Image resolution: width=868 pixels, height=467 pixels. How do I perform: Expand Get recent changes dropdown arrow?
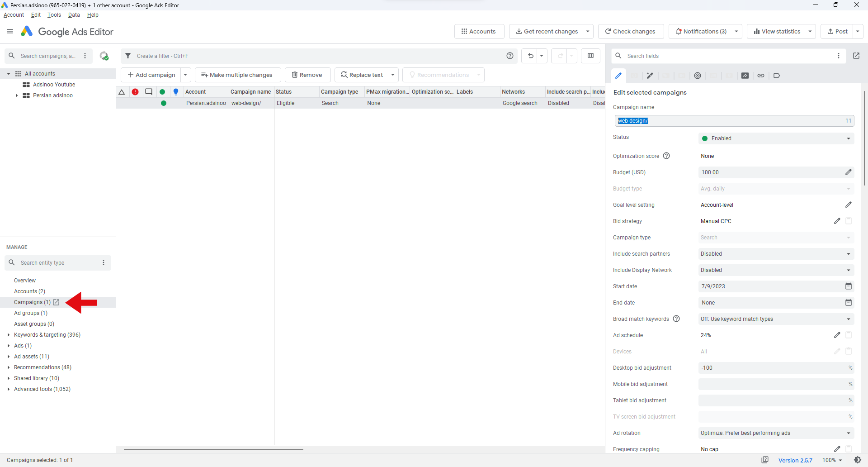(588, 31)
